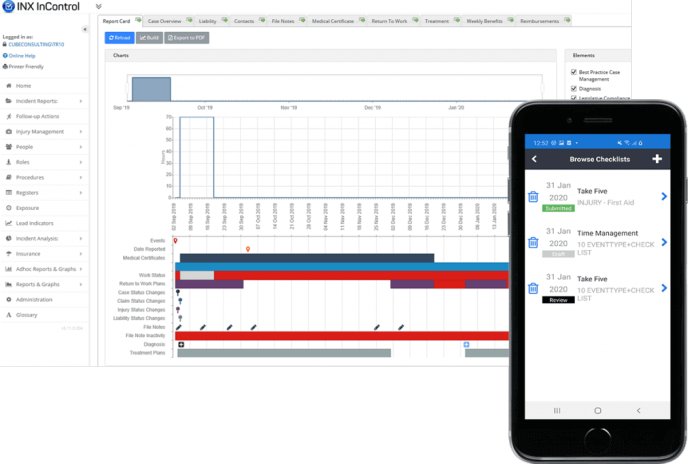Expand the Registers submenu arrow
Image resolution: width=696 pixels, height=464 pixels.
[x=81, y=193]
